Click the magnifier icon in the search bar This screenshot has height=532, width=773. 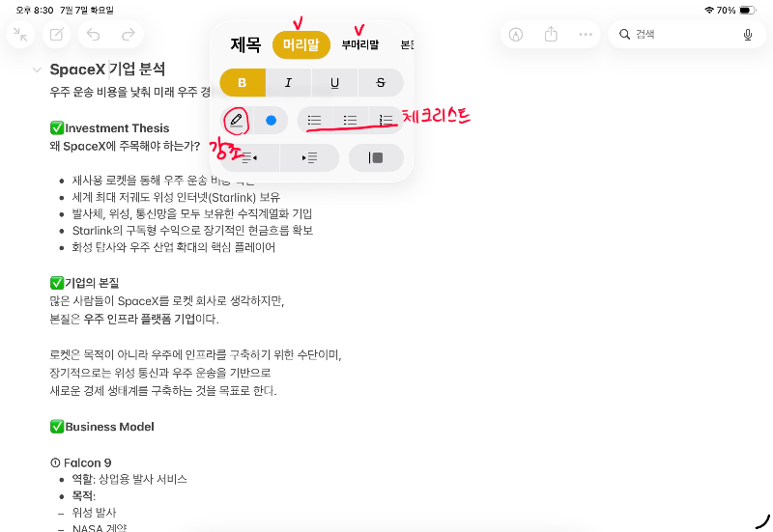[x=624, y=35]
